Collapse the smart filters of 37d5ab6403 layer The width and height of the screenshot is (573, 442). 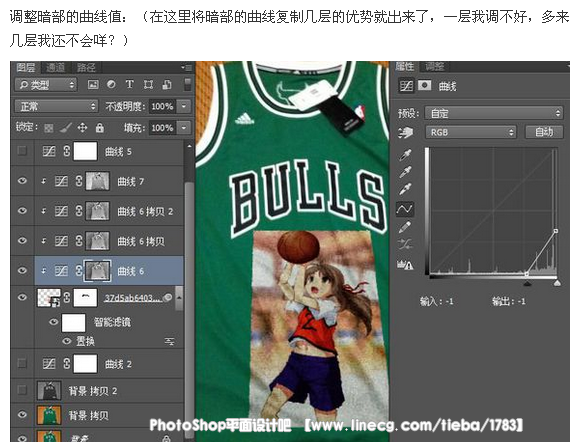click(179, 298)
